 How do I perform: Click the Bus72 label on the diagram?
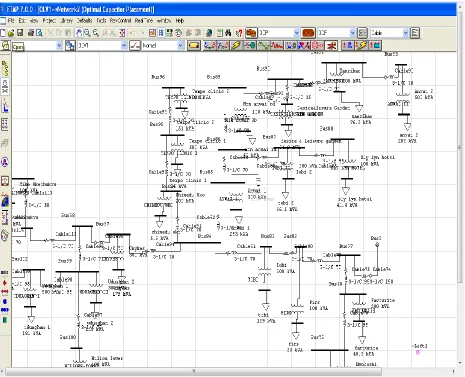pos(317,337)
